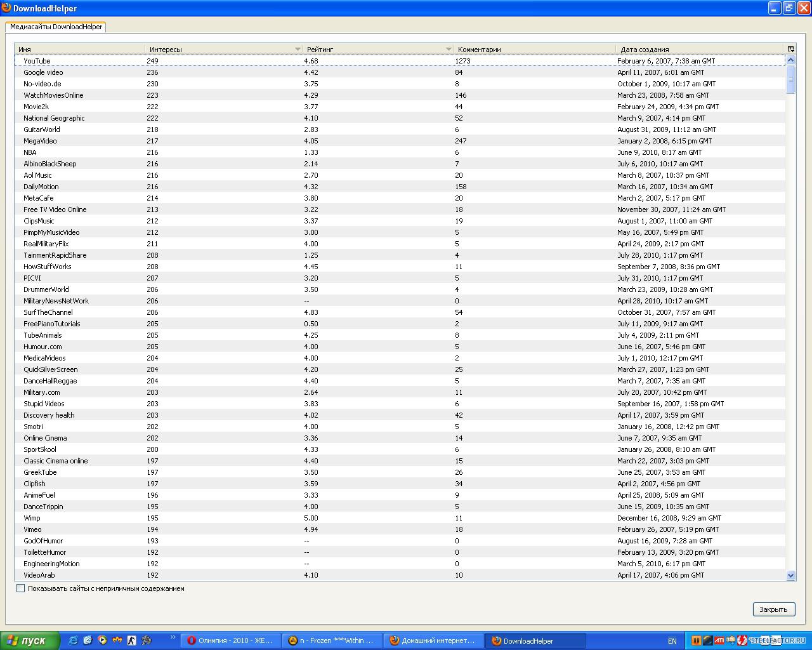Launch Windows Media Player from quick launch

coord(102,640)
